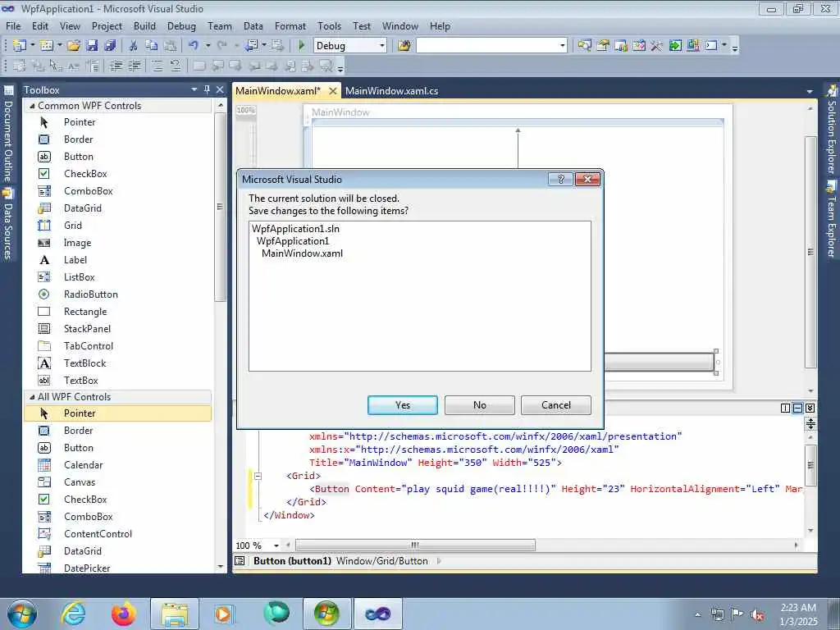
Task: Open the Properties Window toolbar icon
Action: point(603,46)
